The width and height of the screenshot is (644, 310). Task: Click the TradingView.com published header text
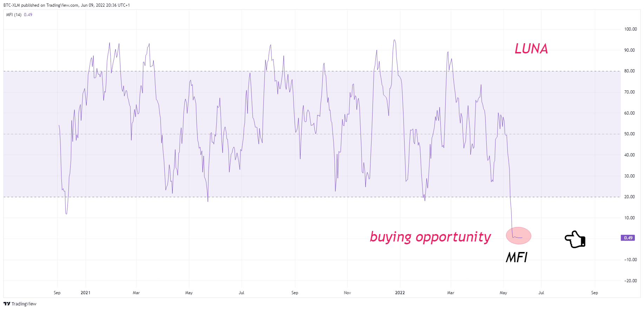tap(66, 5)
